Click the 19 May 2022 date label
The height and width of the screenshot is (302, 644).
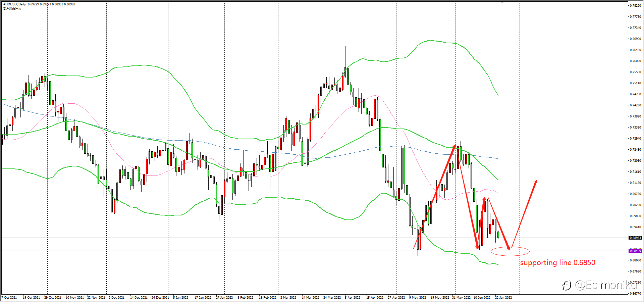point(440,298)
